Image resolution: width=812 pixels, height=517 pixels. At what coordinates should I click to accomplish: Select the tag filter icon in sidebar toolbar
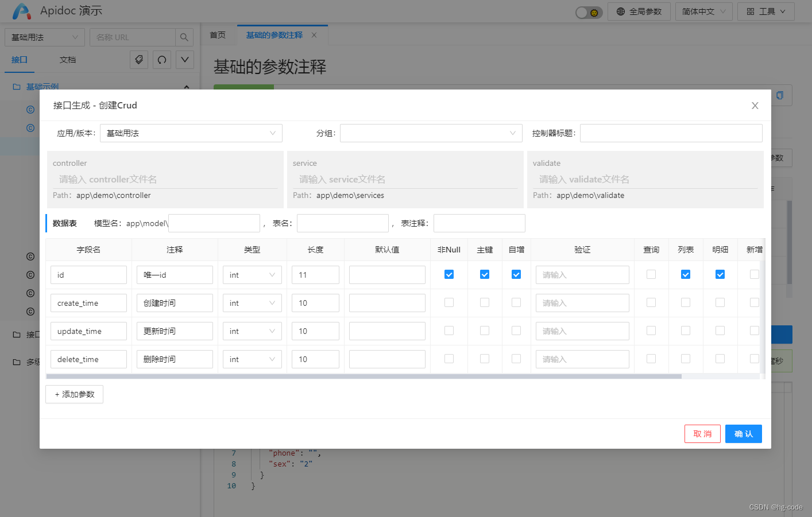(x=138, y=59)
